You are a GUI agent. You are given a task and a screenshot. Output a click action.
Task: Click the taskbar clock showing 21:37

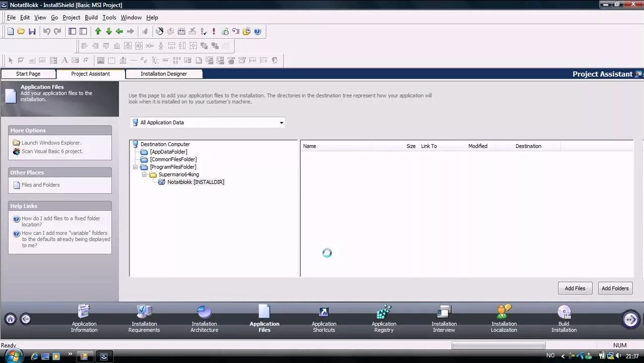pos(632,356)
